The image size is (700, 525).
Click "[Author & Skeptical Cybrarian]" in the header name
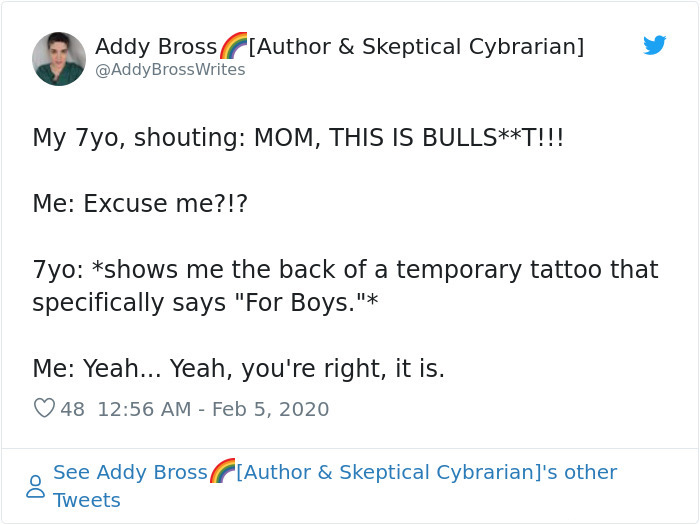(x=416, y=47)
